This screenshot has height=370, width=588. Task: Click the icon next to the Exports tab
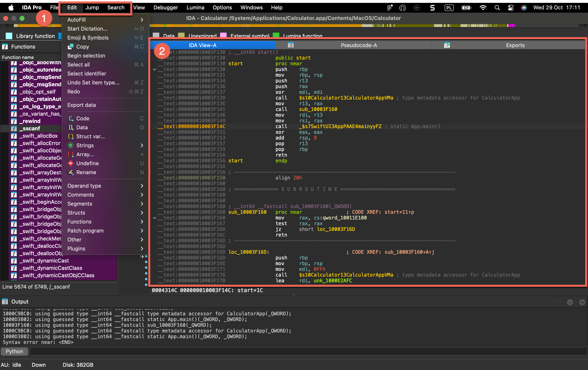[447, 45]
